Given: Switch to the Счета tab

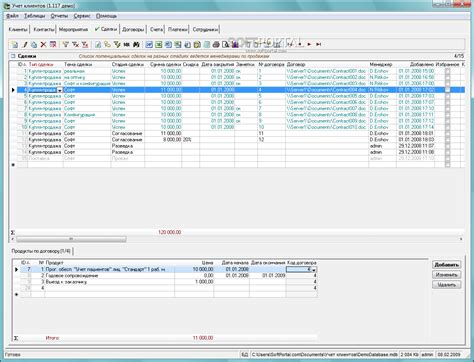Looking at the screenshot, I should [x=156, y=29].
